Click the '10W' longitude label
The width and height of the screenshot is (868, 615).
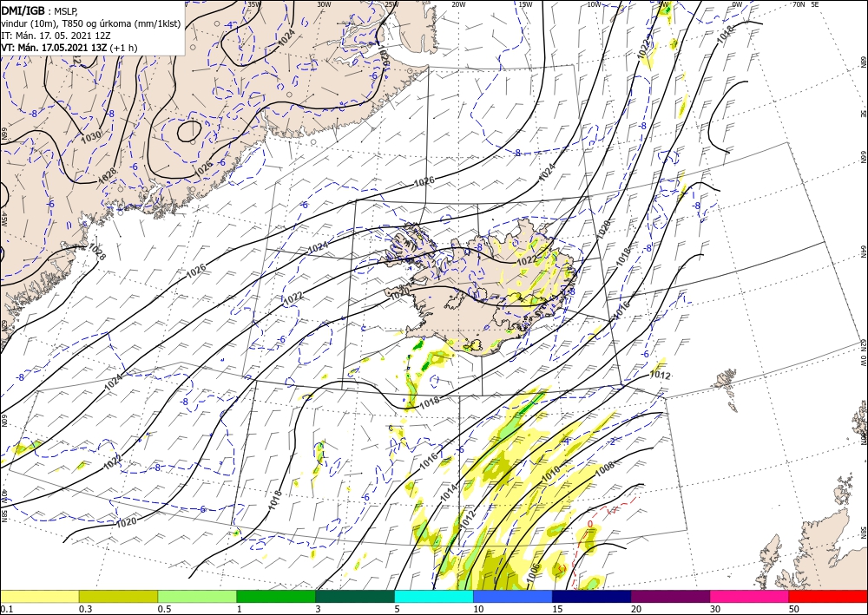[x=594, y=4]
